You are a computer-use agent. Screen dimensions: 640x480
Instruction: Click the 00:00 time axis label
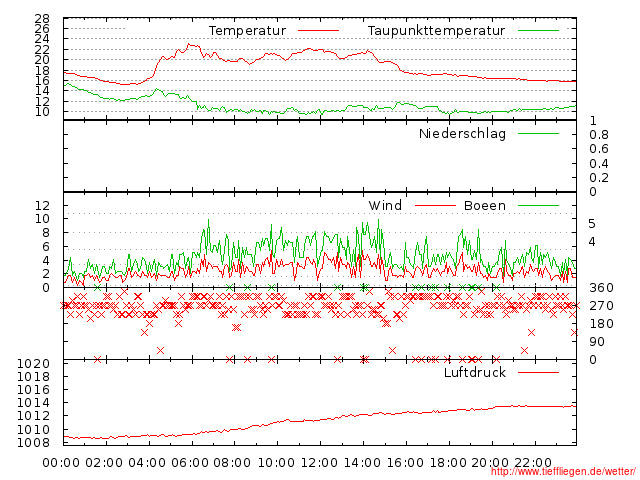(x=61, y=463)
